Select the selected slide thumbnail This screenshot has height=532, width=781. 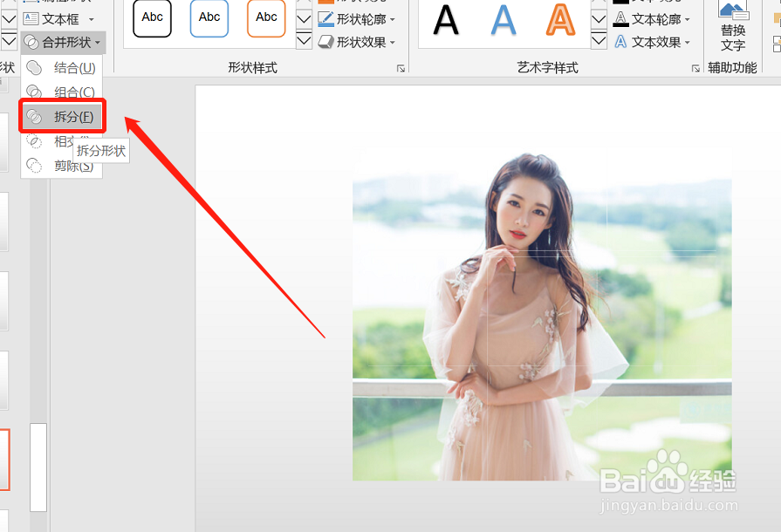click(4, 460)
